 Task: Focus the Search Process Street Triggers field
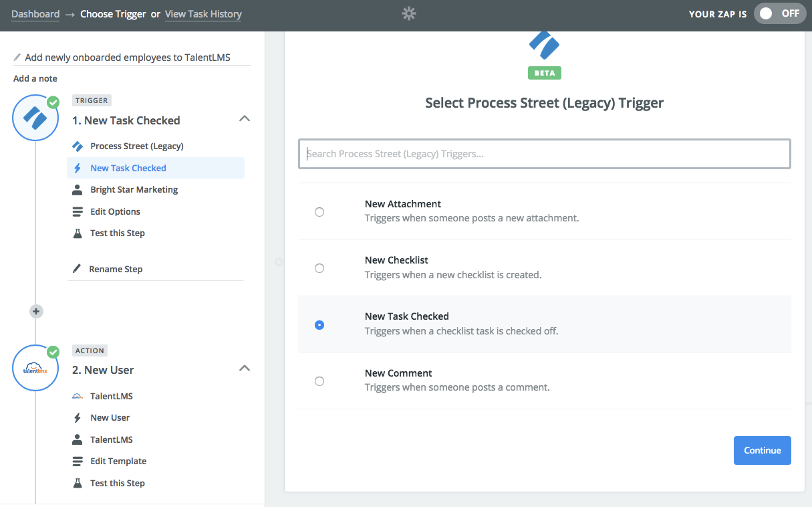point(545,154)
